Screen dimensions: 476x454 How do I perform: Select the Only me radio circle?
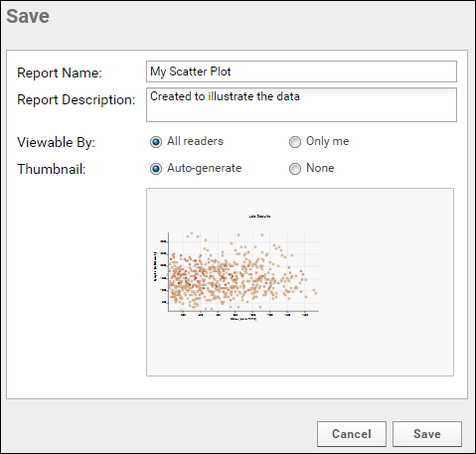tap(295, 142)
